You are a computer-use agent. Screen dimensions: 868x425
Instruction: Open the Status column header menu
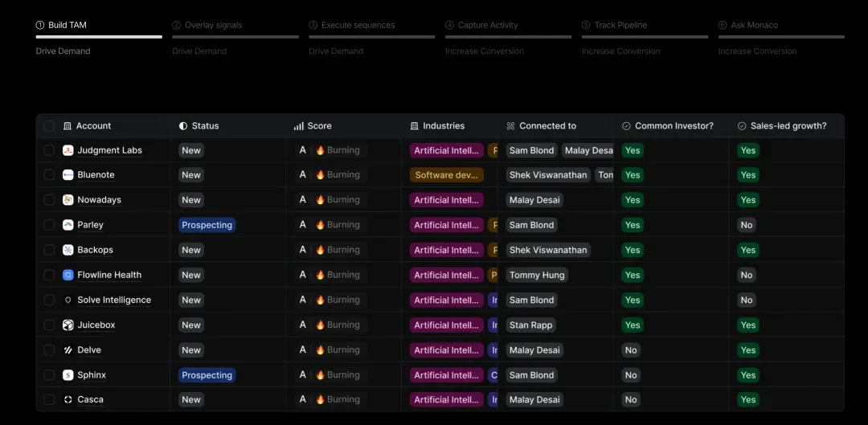point(205,126)
